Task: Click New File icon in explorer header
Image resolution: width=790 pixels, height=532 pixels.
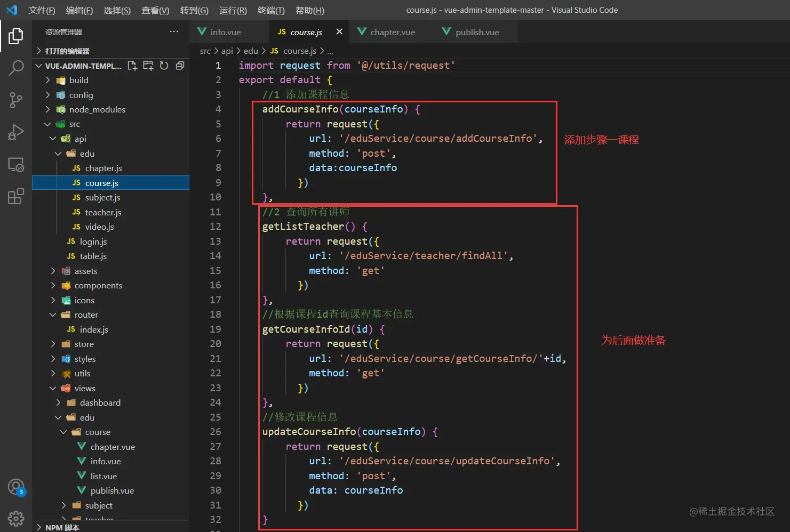Action: [132, 66]
